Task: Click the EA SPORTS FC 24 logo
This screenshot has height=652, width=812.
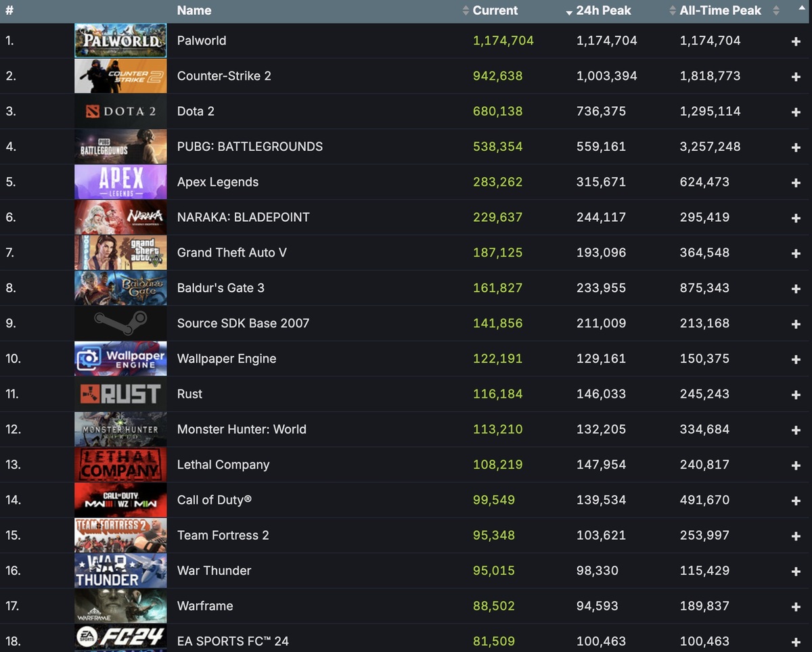Action: point(120,639)
